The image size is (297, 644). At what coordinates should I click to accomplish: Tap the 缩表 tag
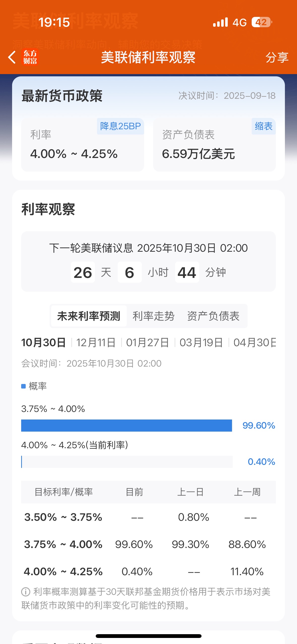pyautogui.click(x=263, y=126)
